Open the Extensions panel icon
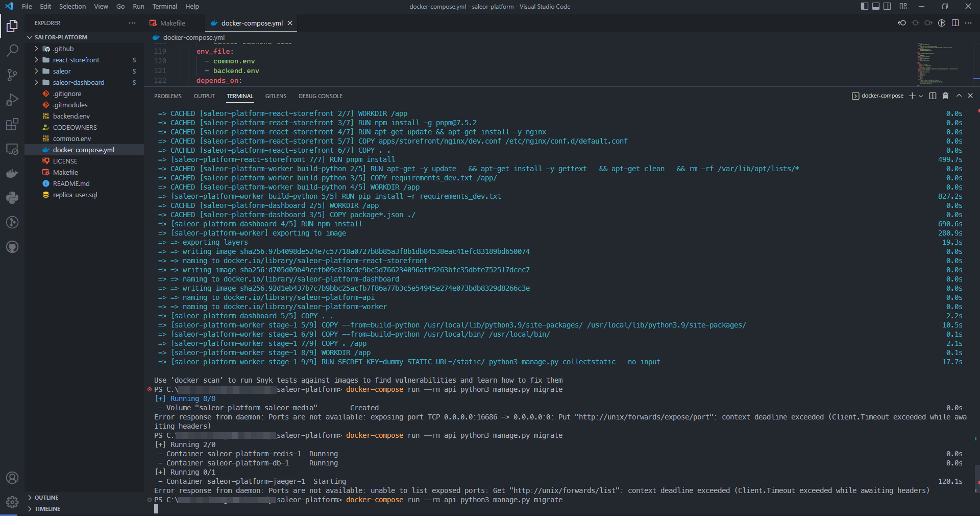This screenshot has height=516, width=980. click(12, 124)
